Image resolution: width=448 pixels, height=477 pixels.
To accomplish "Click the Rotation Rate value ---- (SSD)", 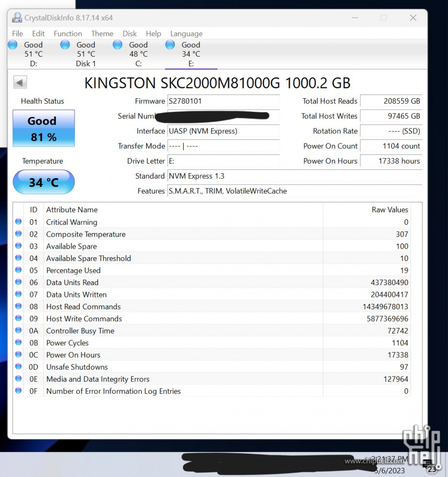I will click(x=391, y=131).
